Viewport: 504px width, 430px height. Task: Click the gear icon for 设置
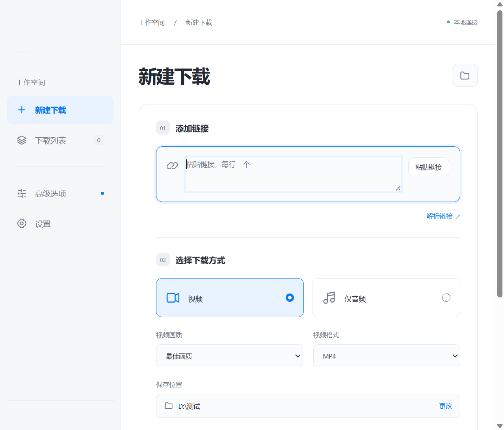click(x=22, y=223)
